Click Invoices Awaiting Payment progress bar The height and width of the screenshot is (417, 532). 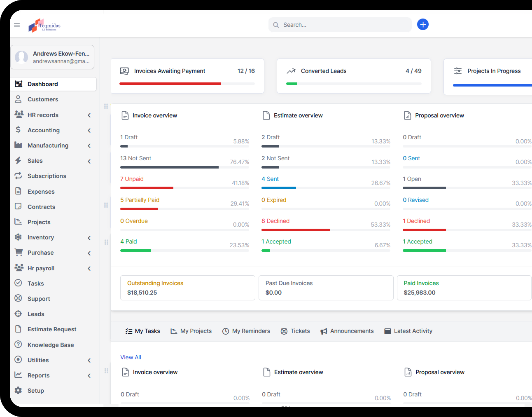(x=187, y=84)
